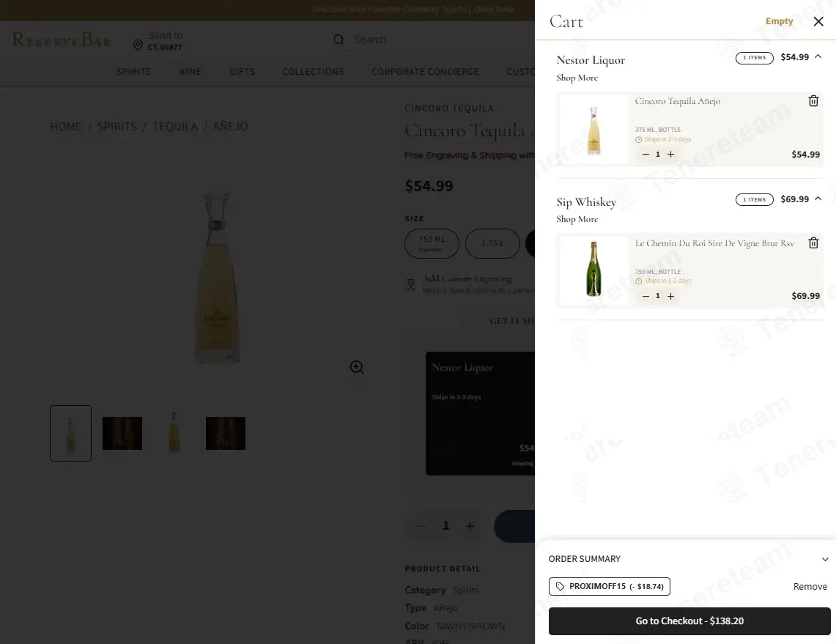The width and height of the screenshot is (836, 644).
Task: Click the location pin icon
Action: (138, 45)
